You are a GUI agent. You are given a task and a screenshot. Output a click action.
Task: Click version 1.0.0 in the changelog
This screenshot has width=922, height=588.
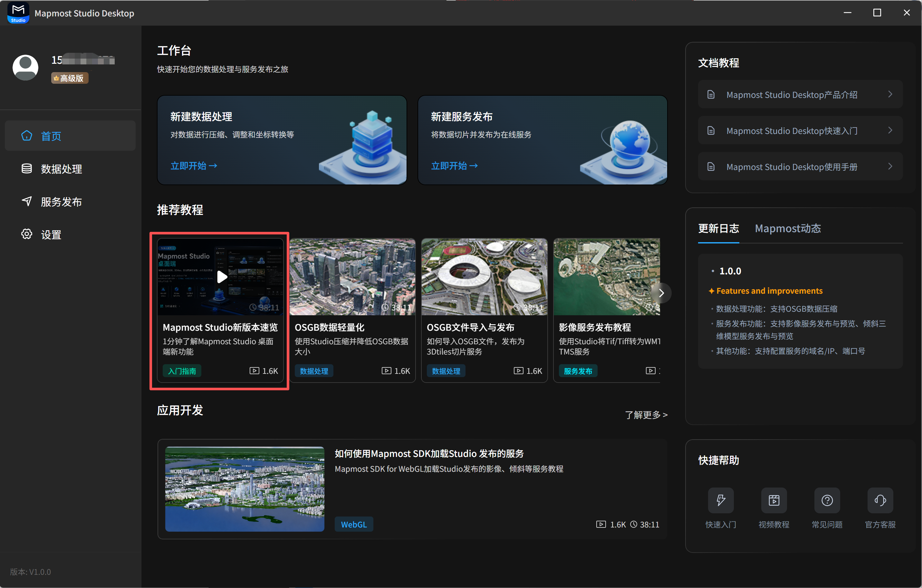click(730, 271)
